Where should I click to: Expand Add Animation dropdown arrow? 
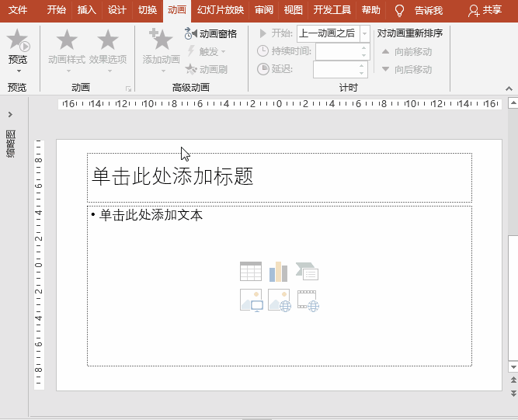163,71
